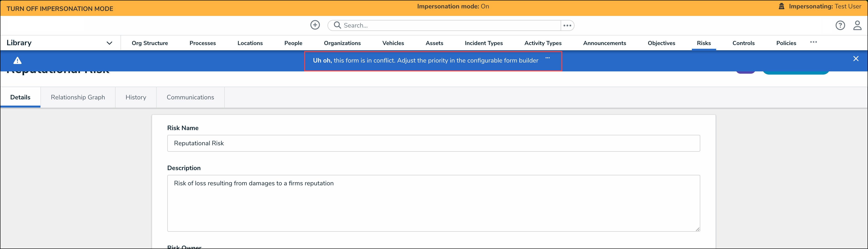
Task: Turn off impersonation mode
Action: [x=60, y=9]
